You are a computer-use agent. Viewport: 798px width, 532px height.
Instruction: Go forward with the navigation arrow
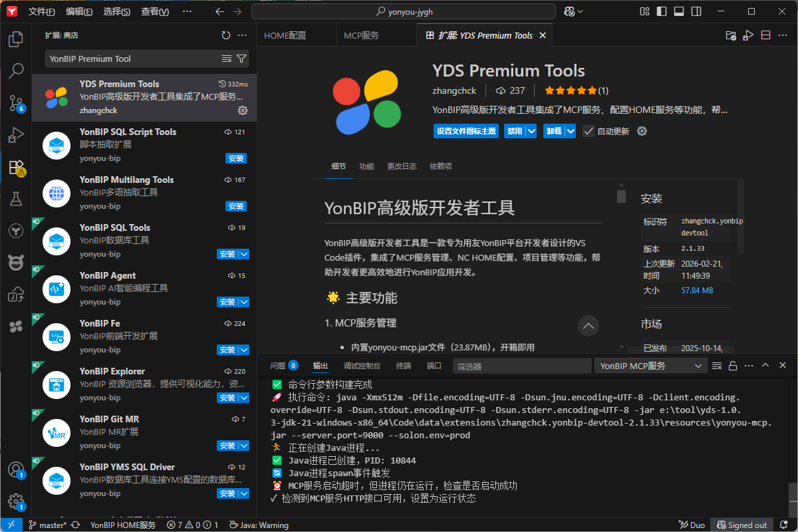click(x=239, y=11)
